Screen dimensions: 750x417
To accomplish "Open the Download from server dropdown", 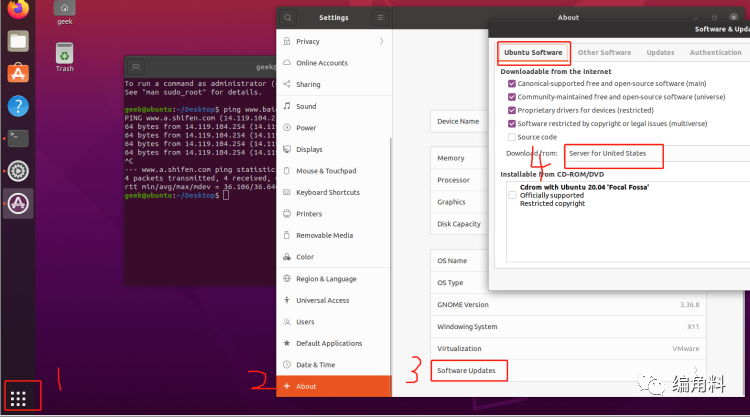I will coord(657,154).
